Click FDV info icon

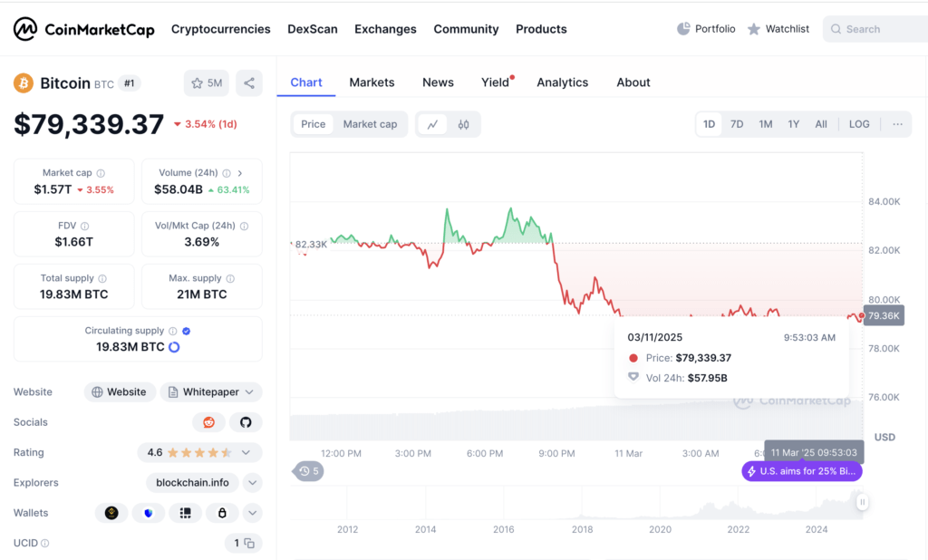pyautogui.click(x=84, y=227)
